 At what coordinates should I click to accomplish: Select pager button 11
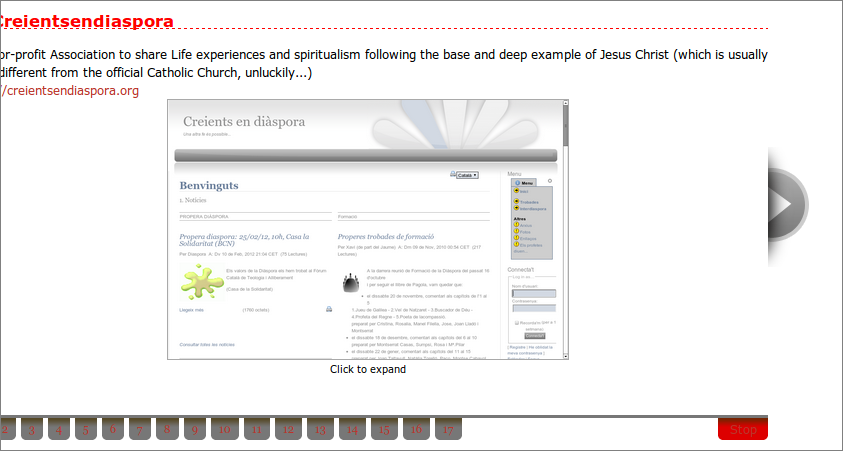pyautogui.click(x=255, y=430)
